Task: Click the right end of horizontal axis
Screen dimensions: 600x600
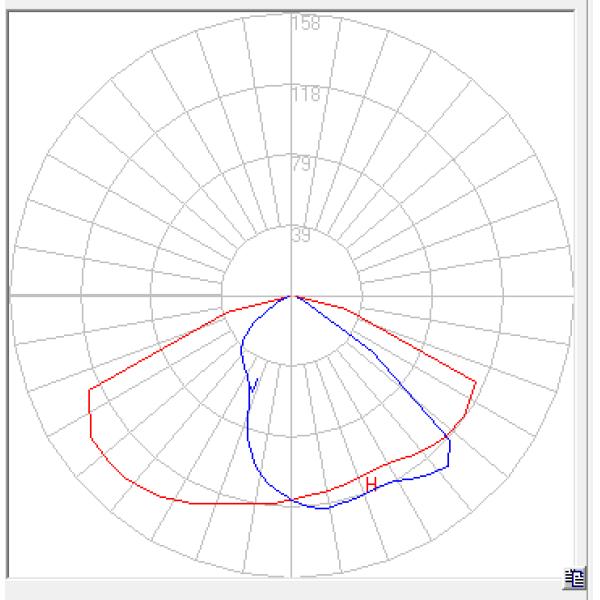Action: [x=572, y=296]
